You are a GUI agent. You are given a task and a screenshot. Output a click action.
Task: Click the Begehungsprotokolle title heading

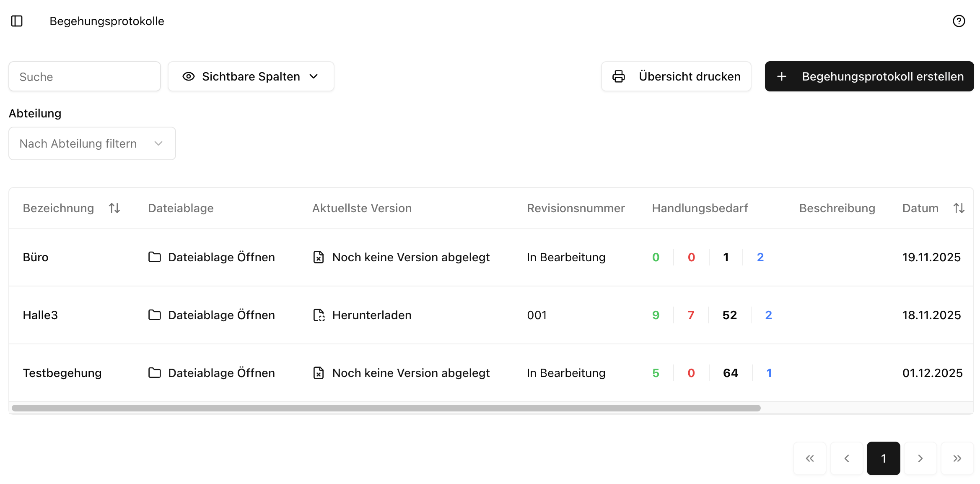[x=107, y=21]
